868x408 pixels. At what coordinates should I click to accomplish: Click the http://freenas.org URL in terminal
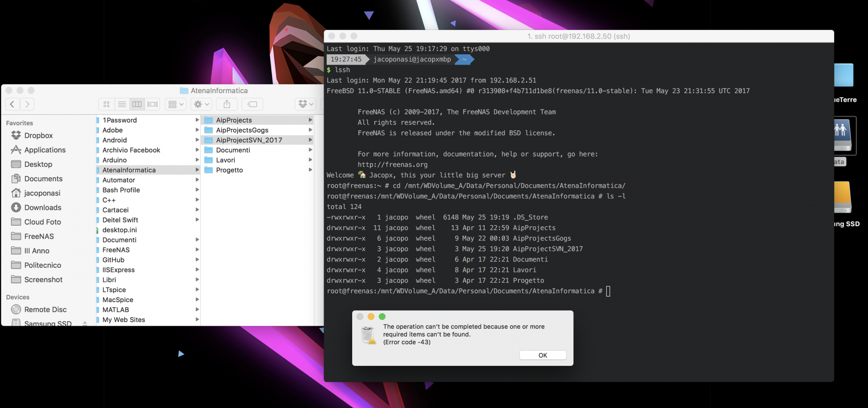[392, 165]
